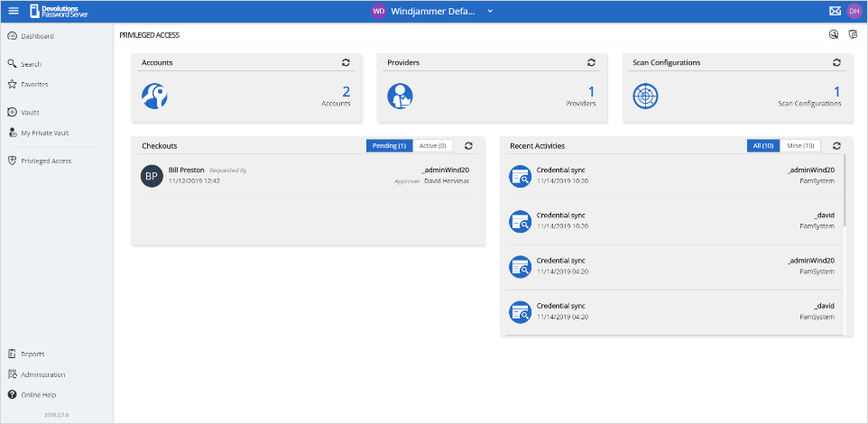Screen dimensions: 868x424
Task: Show only Mine (10) activities
Action: click(800, 145)
